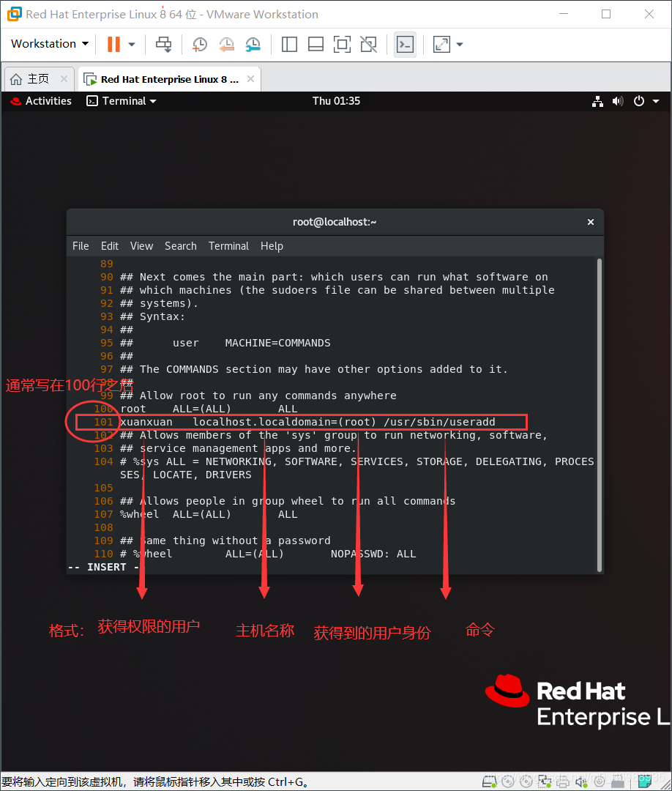672x791 pixels.
Task: Open the power options arrow beside pause
Action: [132, 45]
